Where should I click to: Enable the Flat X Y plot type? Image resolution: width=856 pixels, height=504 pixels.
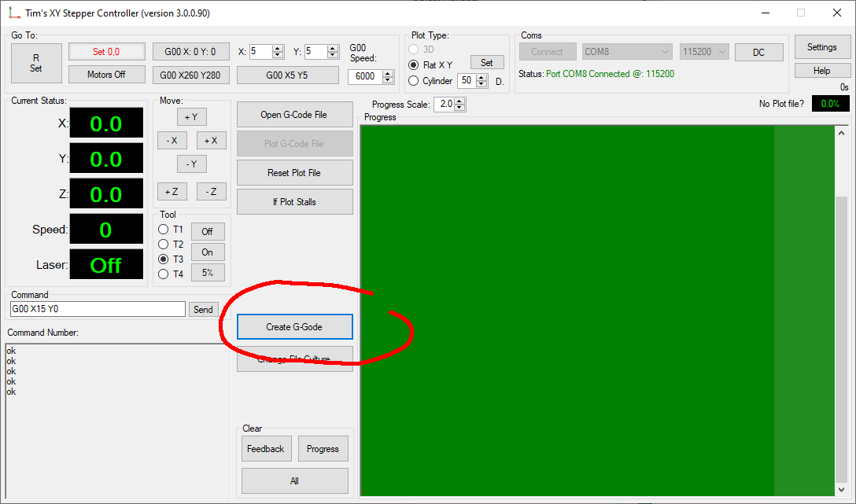413,64
